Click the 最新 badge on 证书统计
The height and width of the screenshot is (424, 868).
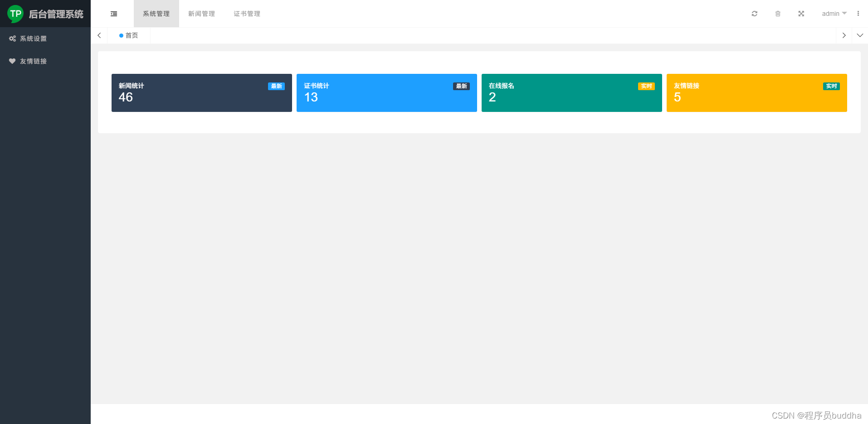pos(461,86)
